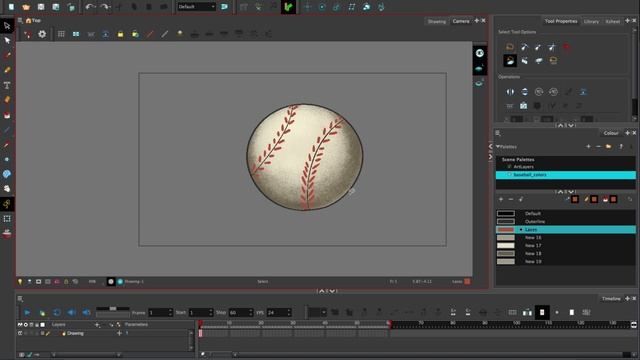Switch to the Drawing view tab
The width and height of the screenshot is (640, 360).
pyautogui.click(x=437, y=21)
